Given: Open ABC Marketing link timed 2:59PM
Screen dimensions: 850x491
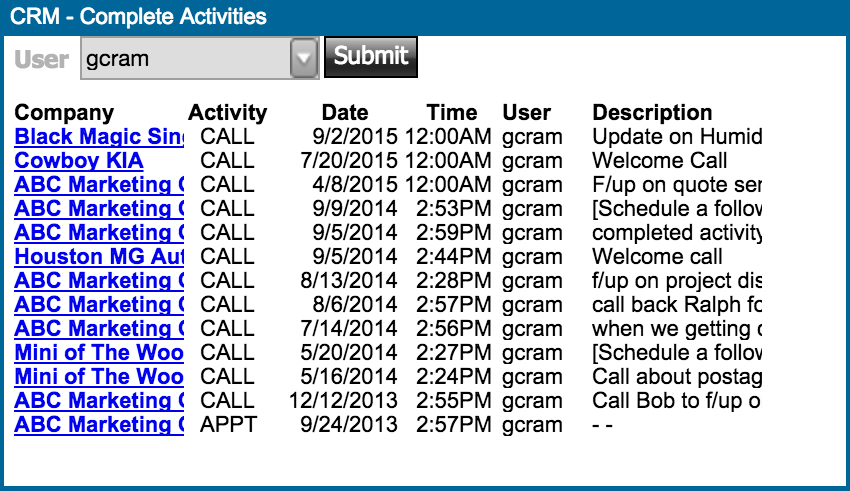Looking at the screenshot, I should point(99,233).
